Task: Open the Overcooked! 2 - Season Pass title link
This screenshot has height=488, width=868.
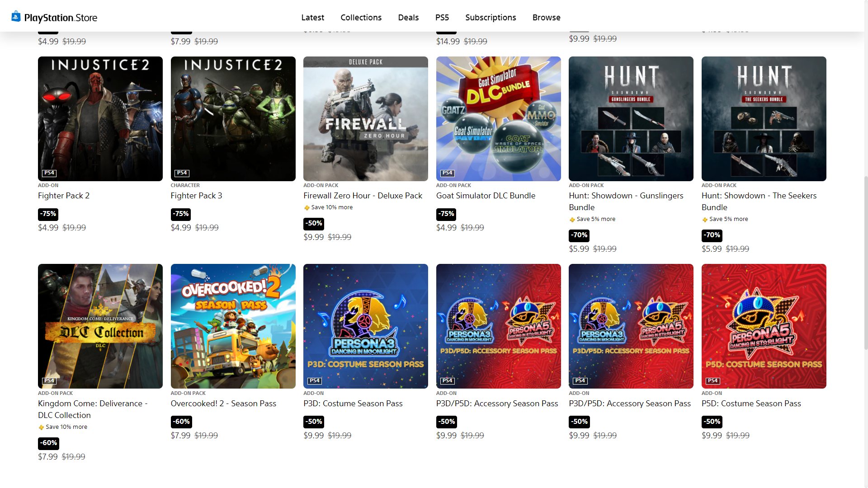Action: pos(223,404)
